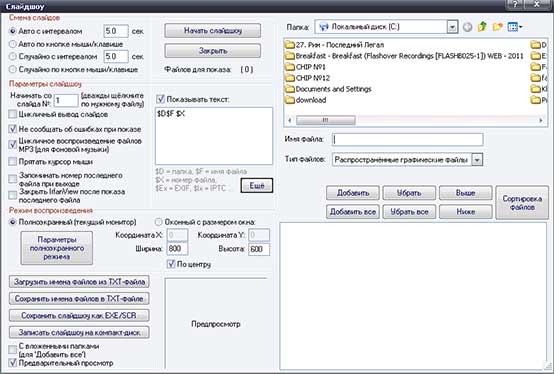The width and height of the screenshot is (554, 374).
Task: Click 'Сохранить имена файлов в TXT-файле'
Action: [x=79, y=299]
